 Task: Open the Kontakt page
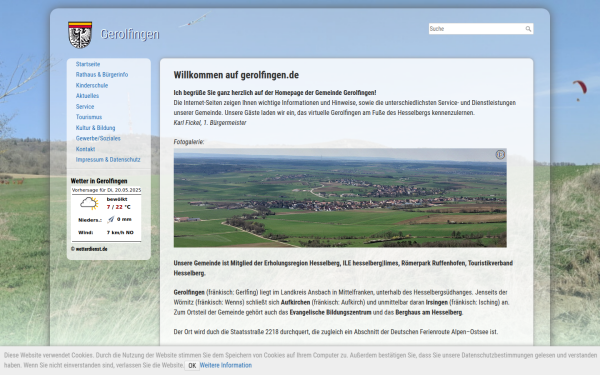click(x=85, y=149)
